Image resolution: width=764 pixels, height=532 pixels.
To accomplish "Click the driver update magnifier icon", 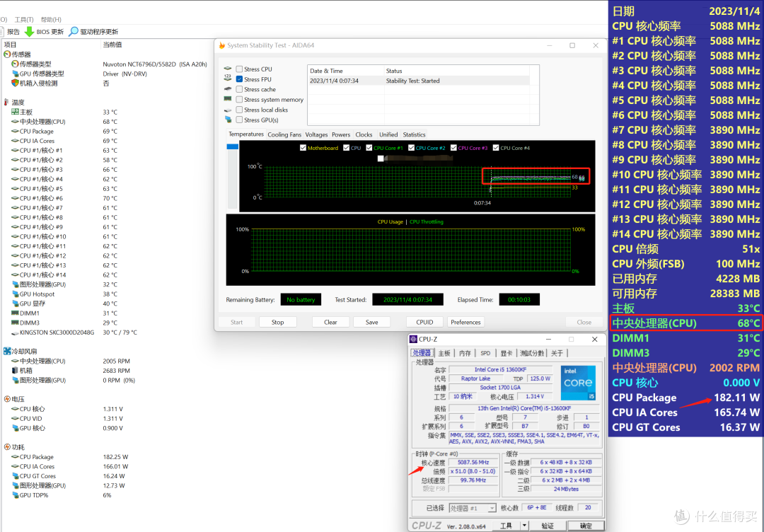I will click(73, 32).
